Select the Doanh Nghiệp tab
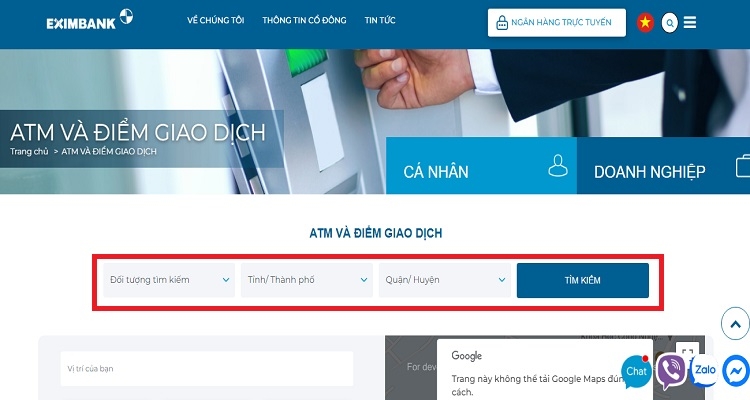Image resolution: width=750 pixels, height=400 pixels. [x=663, y=166]
